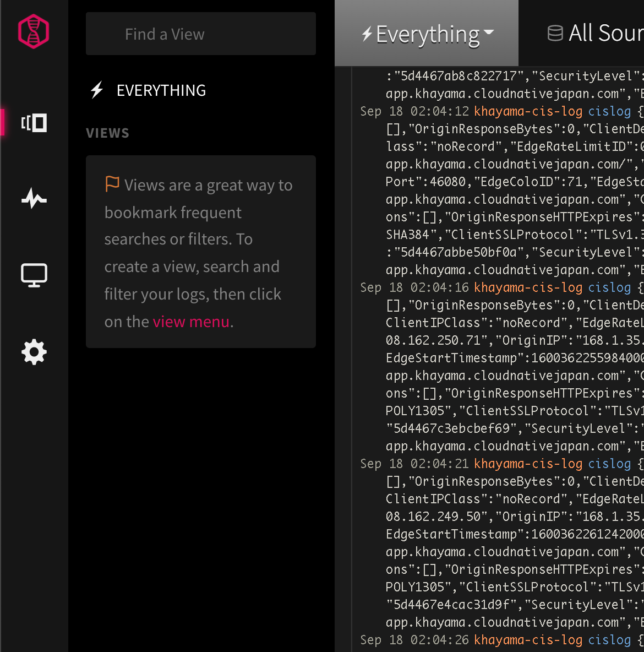Viewport: 644px width, 652px height.
Task: Click khayama-cis-log source at 02:04:16
Action: 528,288
